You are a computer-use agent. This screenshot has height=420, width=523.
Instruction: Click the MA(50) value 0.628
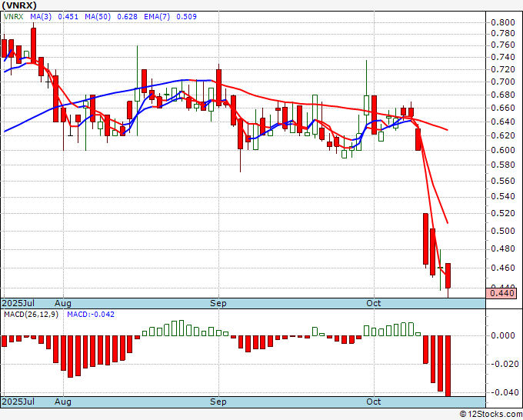tap(127, 17)
